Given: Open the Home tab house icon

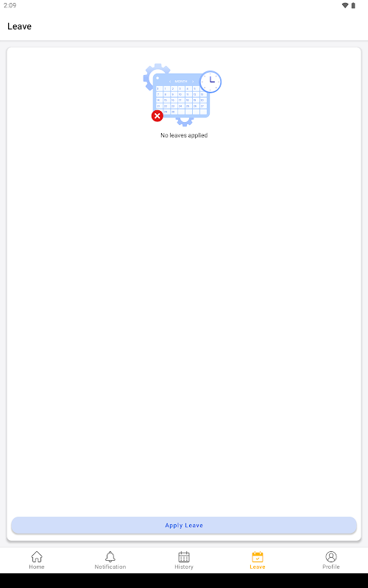Looking at the screenshot, I should 36,556.
